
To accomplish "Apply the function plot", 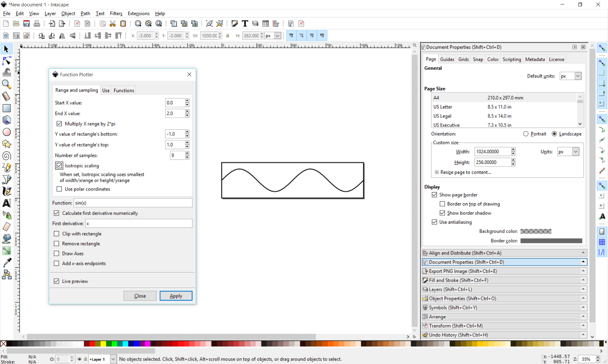I will coord(176,296).
